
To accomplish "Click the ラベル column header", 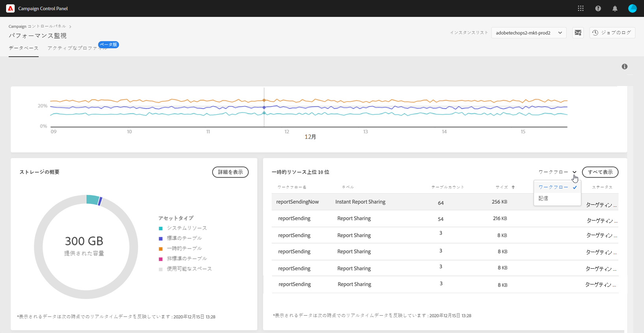I will (348, 187).
